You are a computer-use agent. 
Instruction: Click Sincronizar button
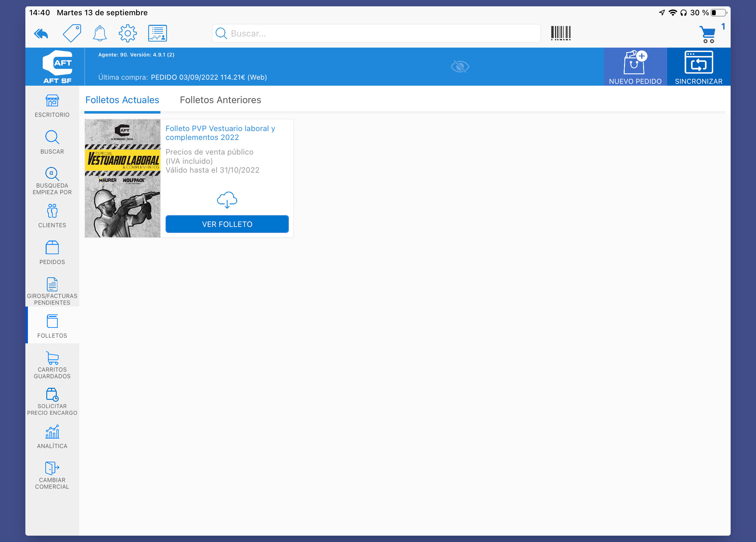[699, 67]
